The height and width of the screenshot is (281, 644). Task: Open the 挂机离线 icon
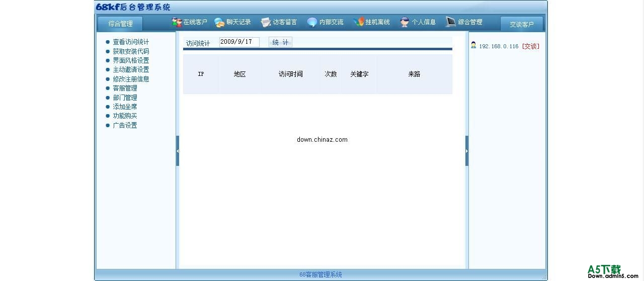pos(358,22)
